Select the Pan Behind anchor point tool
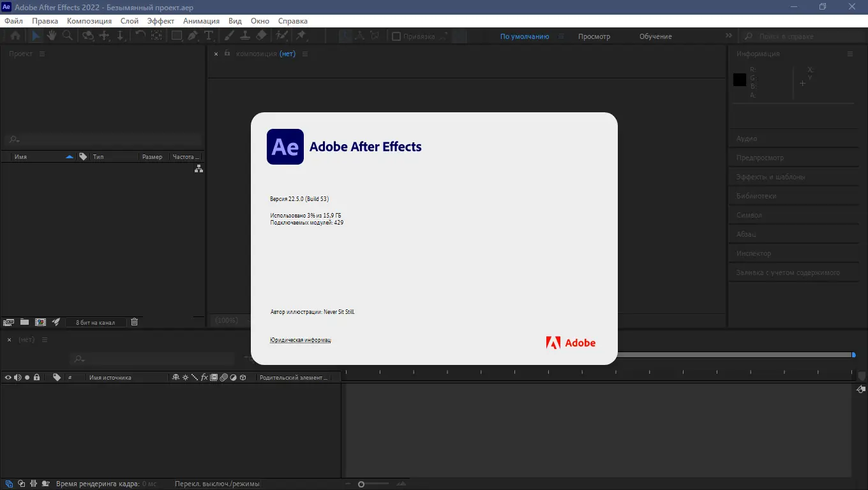The image size is (868, 490). click(156, 36)
